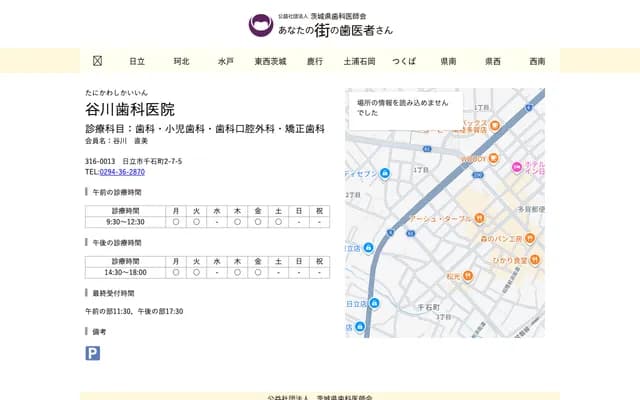Click the blue parking P icon
This screenshot has width=640, height=400.
93,353
